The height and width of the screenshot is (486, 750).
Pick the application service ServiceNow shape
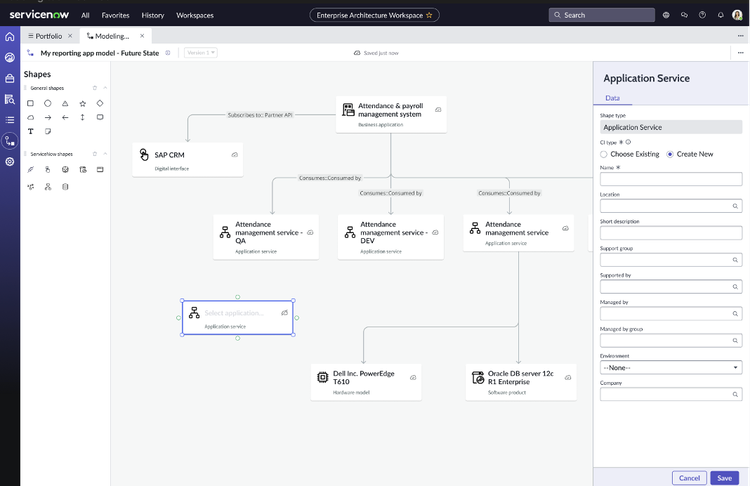pyautogui.click(x=48, y=187)
